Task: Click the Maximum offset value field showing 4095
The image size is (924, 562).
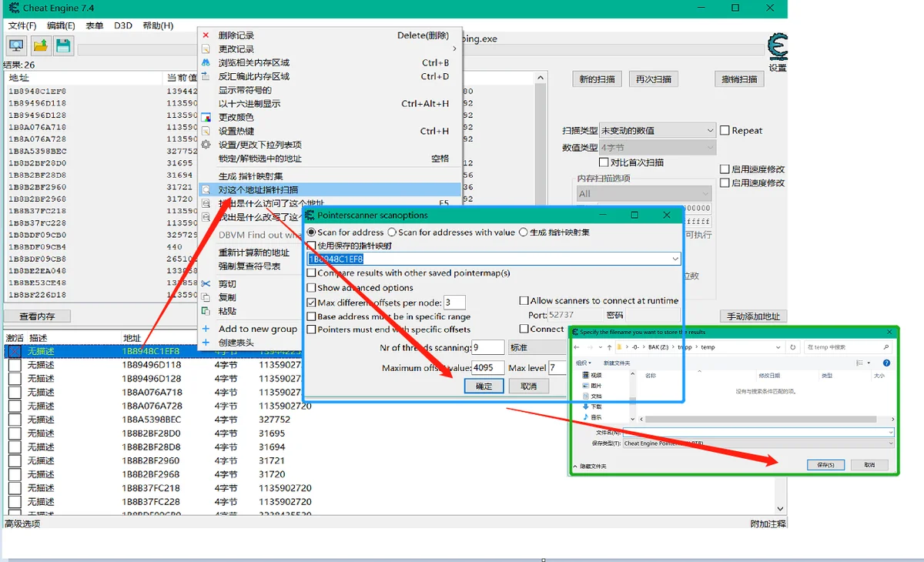Action: point(488,368)
